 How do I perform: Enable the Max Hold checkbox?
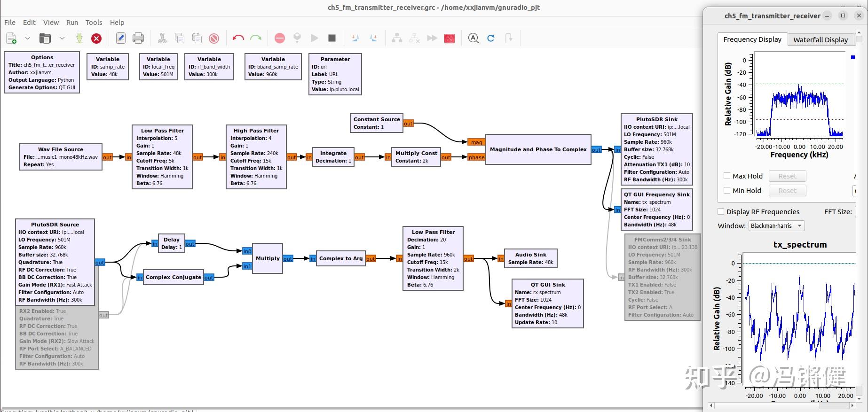click(x=727, y=176)
